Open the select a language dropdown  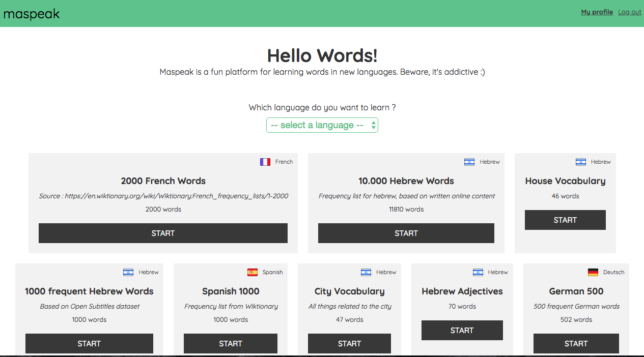click(x=322, y=125)
